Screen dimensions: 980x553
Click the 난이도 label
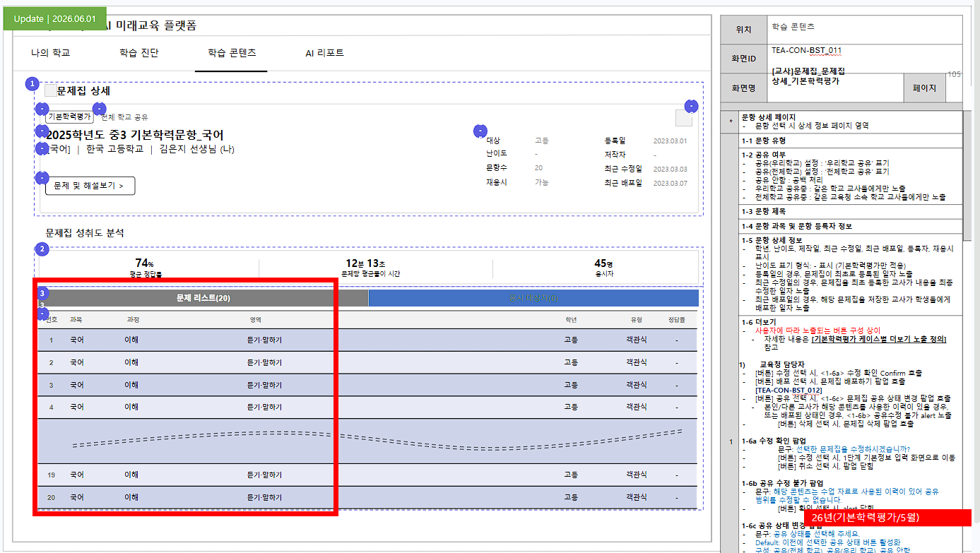point(496,154)
